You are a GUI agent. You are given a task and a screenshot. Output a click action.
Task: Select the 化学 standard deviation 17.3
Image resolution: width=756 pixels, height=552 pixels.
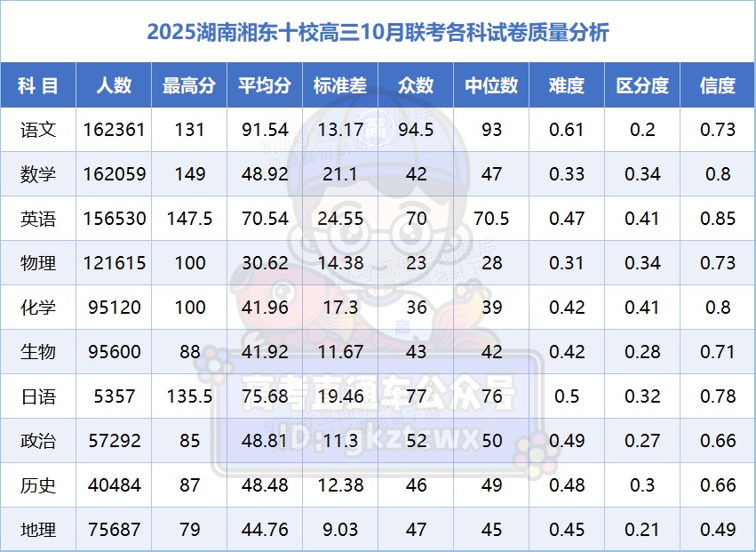pos(340,308)
